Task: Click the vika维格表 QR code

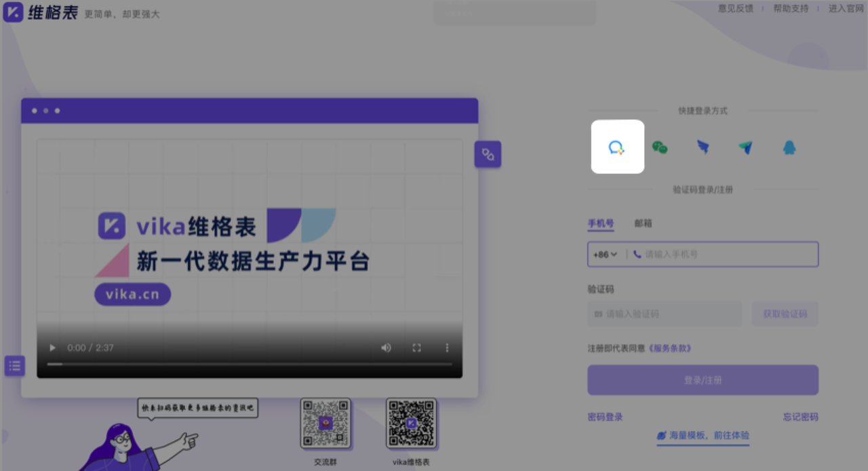Action: [x=411, y=423]
